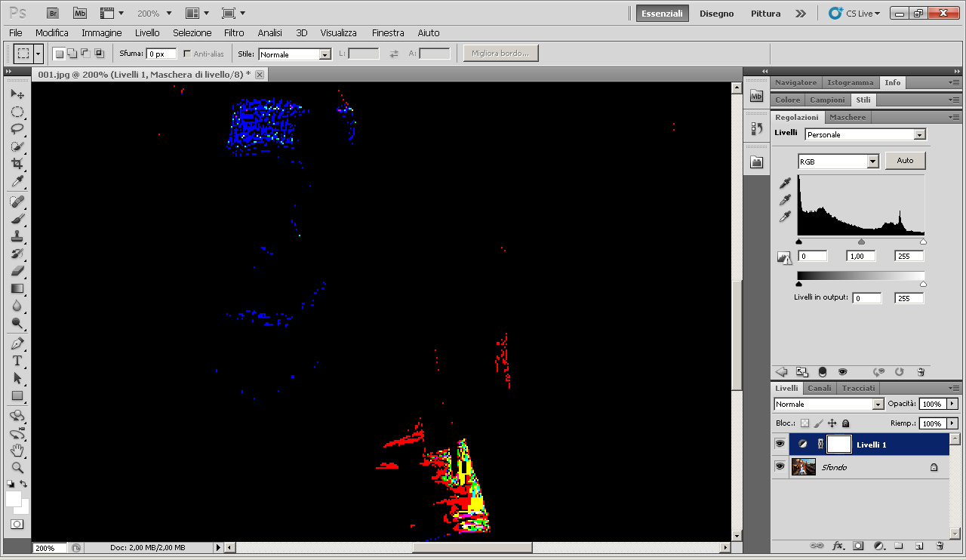This screenshot has height=560, width=966.
Task: Click the midtone gamma input slider
Action: point(861,242)
